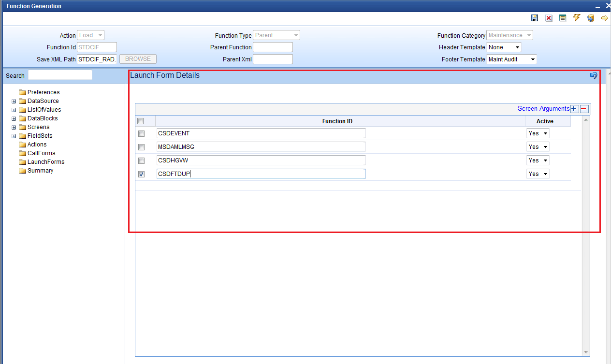Image resolution: width=611 pixels, height=364 pixels.
Task: Open Active dropdown for CSDFTDUP row
Action: tap(538, 174)
